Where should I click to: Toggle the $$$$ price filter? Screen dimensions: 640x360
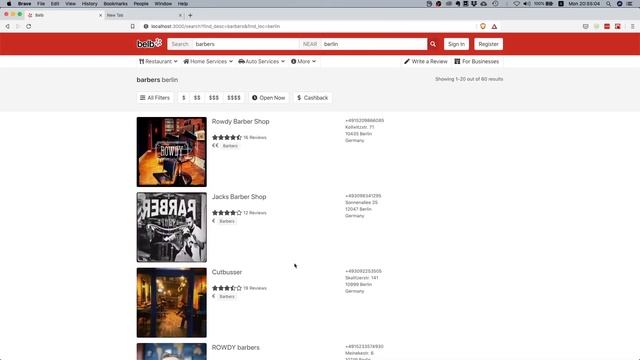[x=234, y=98]
